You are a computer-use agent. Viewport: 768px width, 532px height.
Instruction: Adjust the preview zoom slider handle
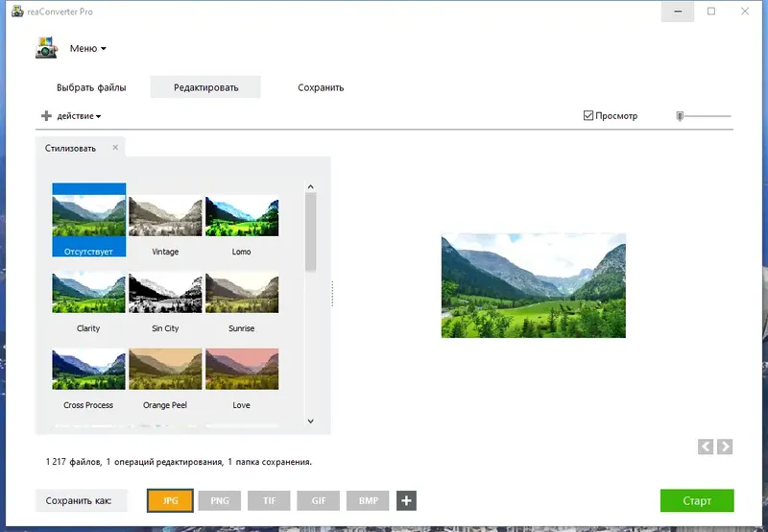click(x=680, y=116)
